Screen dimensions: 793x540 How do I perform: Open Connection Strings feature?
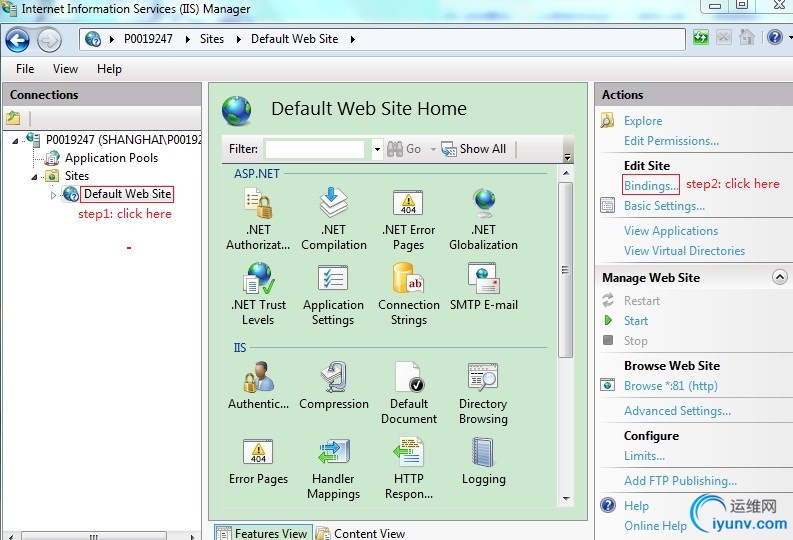point(409,294)
